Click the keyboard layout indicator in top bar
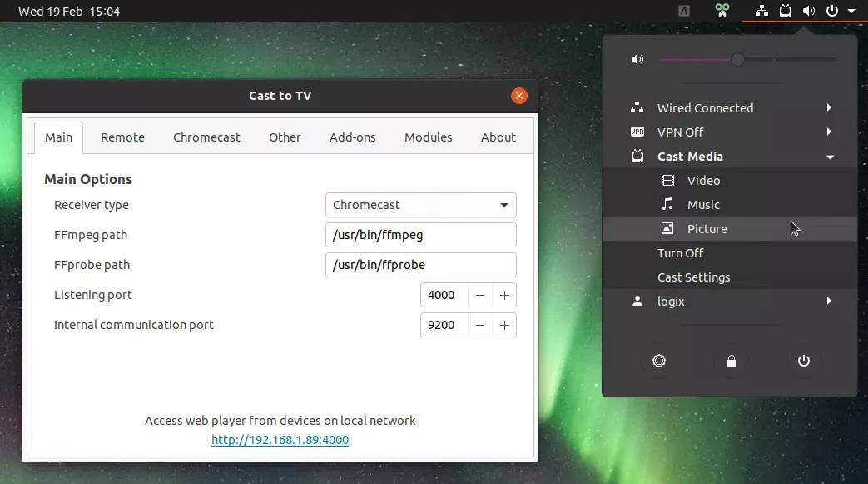 [x=684, y=11]
